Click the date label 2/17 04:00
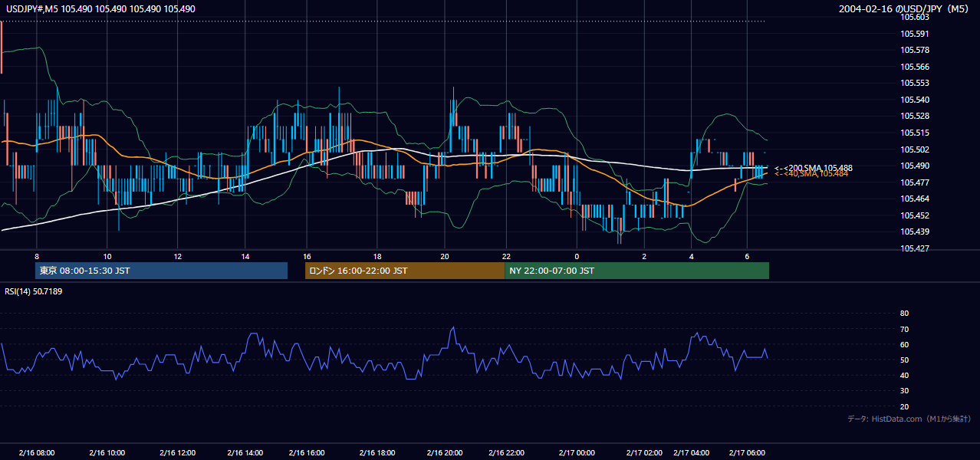 (x=692, y=452)
